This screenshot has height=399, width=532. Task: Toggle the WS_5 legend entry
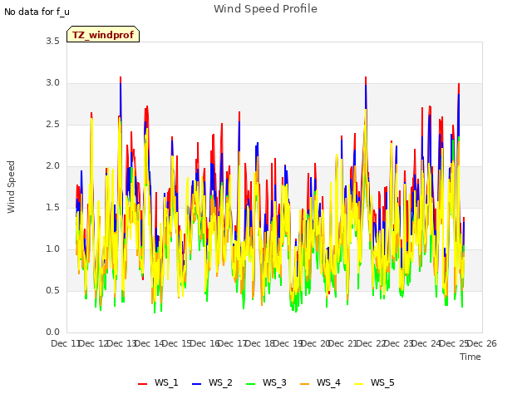pos(374,382)
